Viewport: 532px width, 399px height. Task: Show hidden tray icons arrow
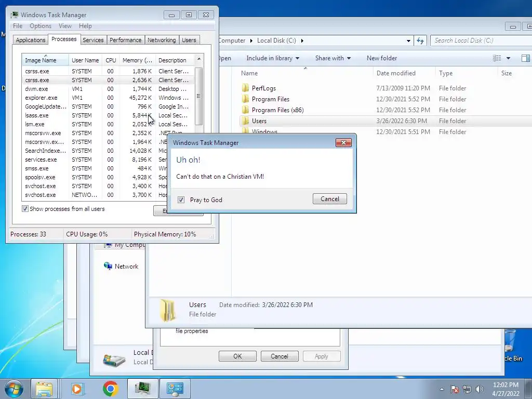click(x=442, y=389)
